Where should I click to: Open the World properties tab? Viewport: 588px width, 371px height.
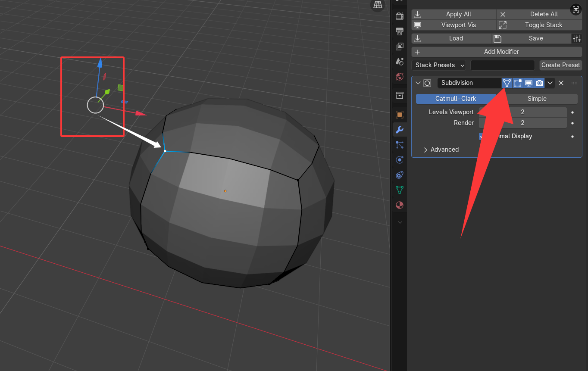400,77
